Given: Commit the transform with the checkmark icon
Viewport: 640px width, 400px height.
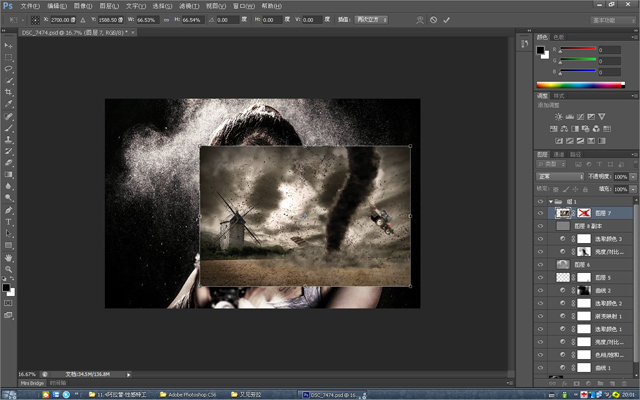Looking at the screenshot, I should (446, 19).
